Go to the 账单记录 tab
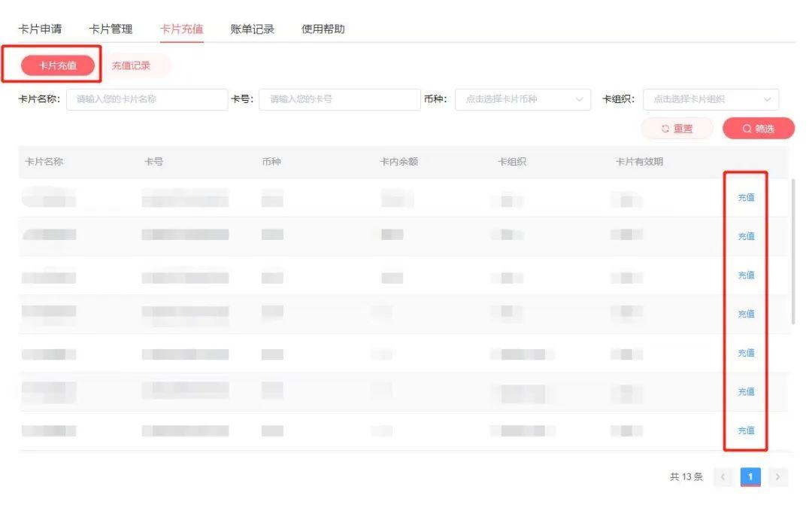This screenshot has height=529, width=812. (252, 29)
